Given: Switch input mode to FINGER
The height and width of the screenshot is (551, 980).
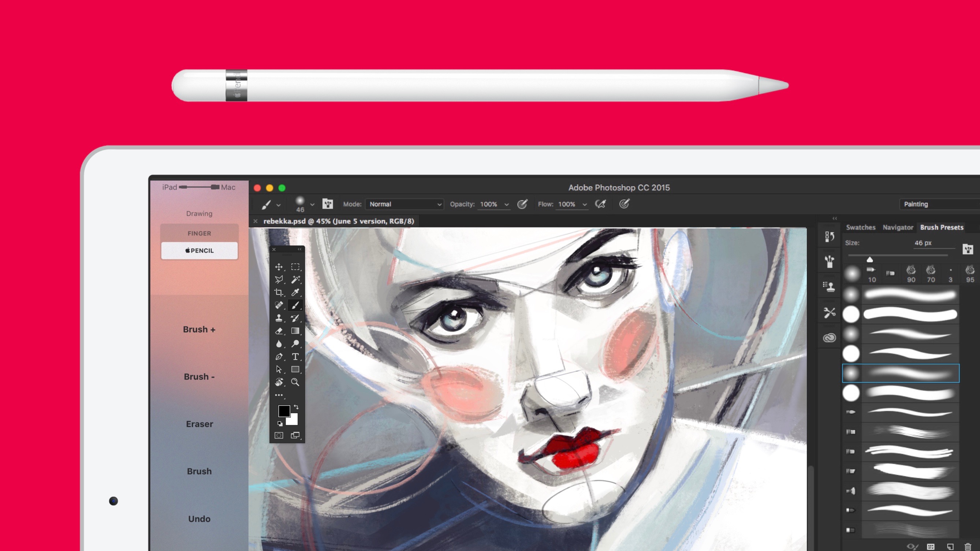Looking at the screenshot, I should click(x=200, y=233).
